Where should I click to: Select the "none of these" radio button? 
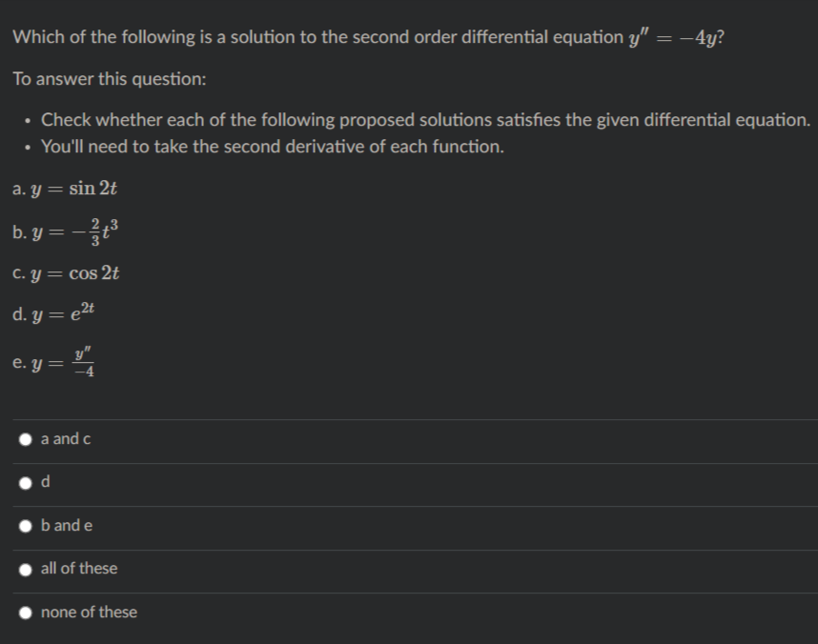pyautogui.click(x=25, y=613)
